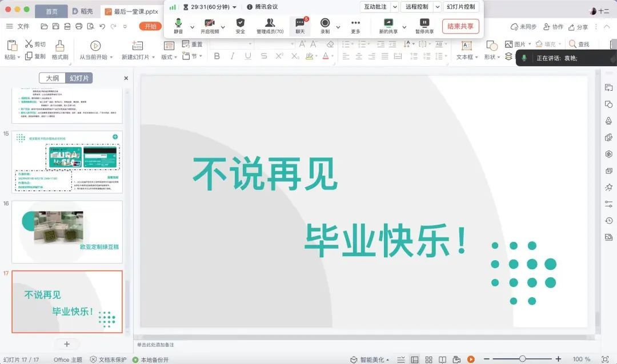This screenshot has width=617, height=364.
Task: Expand the 智能美化 options
Action: pyautogui.click(x=388, y=359)
